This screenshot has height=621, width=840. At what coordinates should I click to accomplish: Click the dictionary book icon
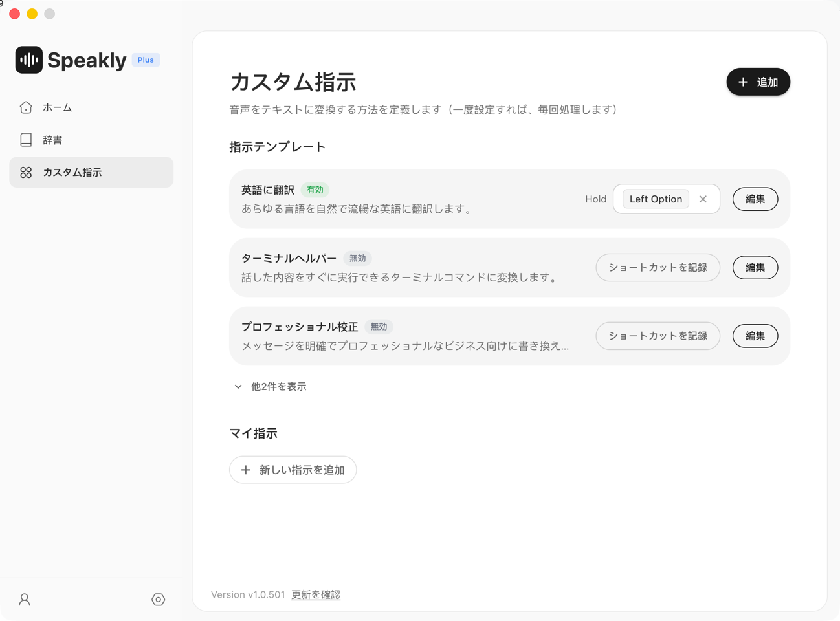[x=26, y=140]
